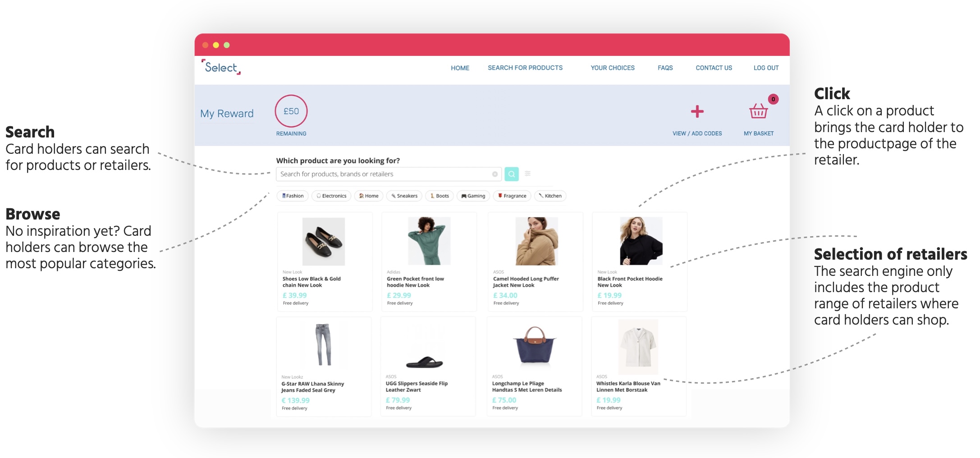Open the black and gold chain shoes image
Viewport: 980px width, 458px height.
coord(323,242)
